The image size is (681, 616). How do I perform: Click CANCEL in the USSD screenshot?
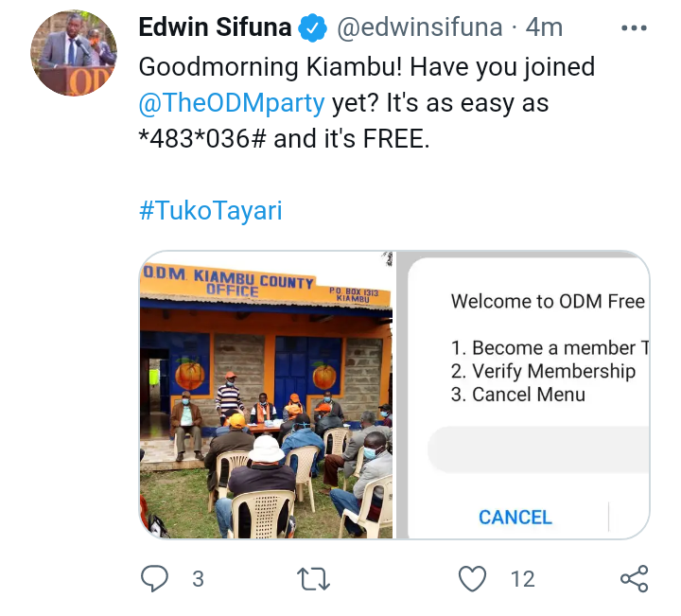[x=515, y=517]
